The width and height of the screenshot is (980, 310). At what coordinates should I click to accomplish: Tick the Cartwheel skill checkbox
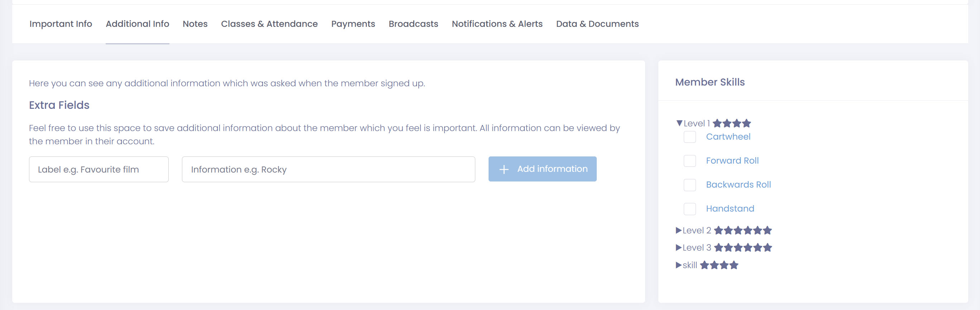(690, 137)
